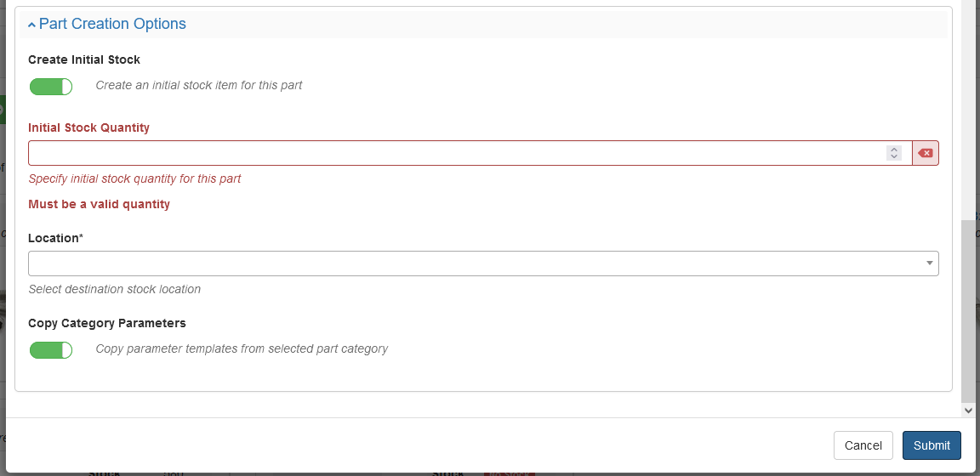
Task: Submit the part creation form
Action: pos(932,445)
